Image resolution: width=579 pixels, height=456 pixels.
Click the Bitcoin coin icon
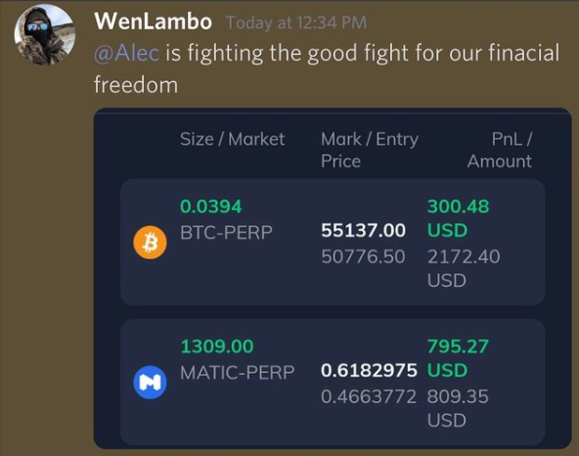point(150,242)
